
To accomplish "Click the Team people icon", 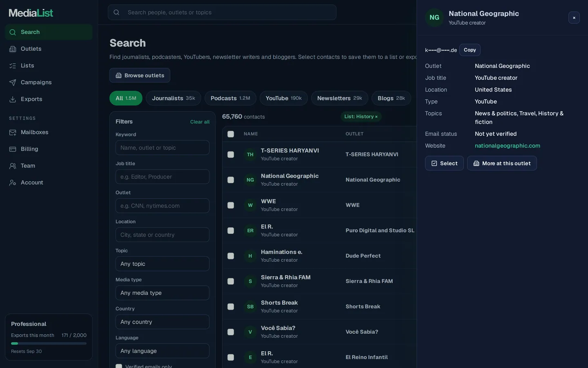I will pos(13,166).
